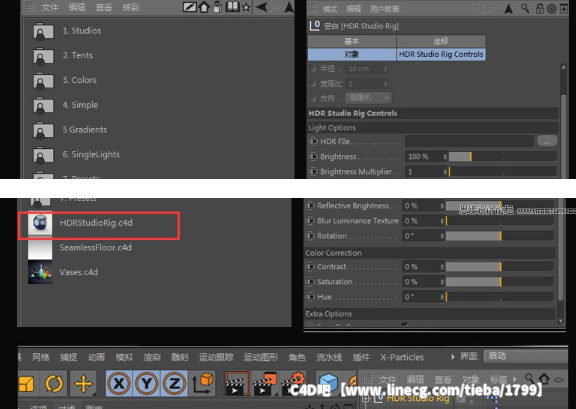
Task: Click the recent tools cross-arrow icon
Action: pos(83,384)
